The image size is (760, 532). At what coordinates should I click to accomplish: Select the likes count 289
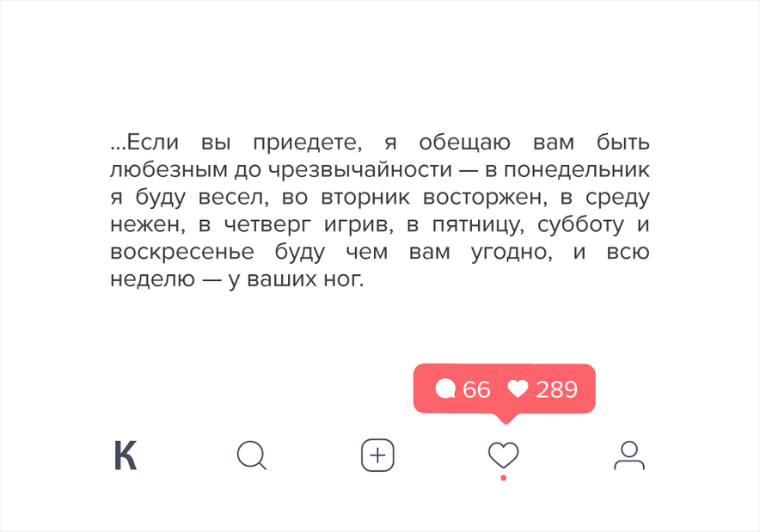(x=557, y=389)
